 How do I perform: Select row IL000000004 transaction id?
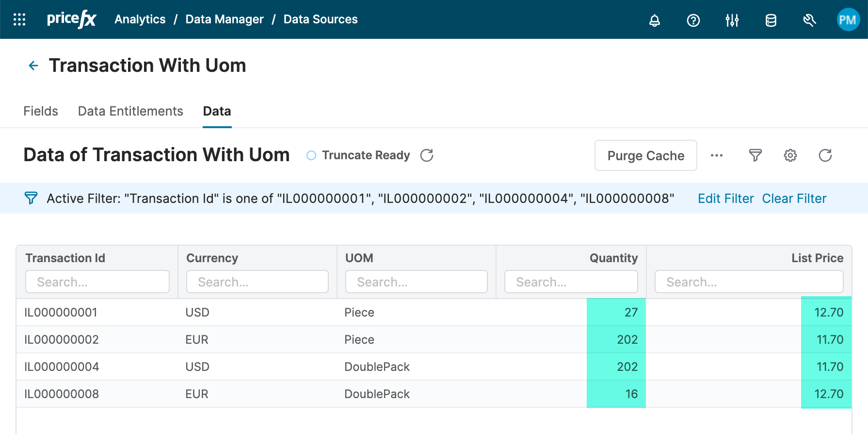click(62, 367)
